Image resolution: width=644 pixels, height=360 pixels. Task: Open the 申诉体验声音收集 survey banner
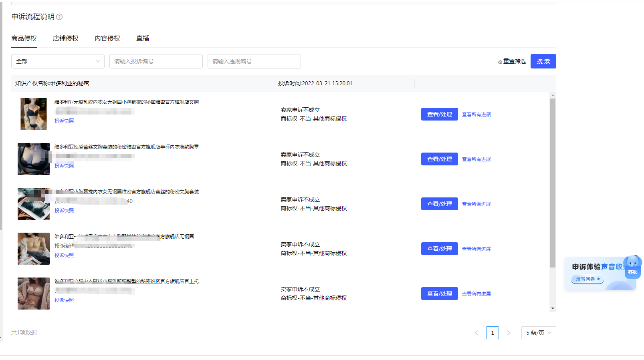(600, 274)
